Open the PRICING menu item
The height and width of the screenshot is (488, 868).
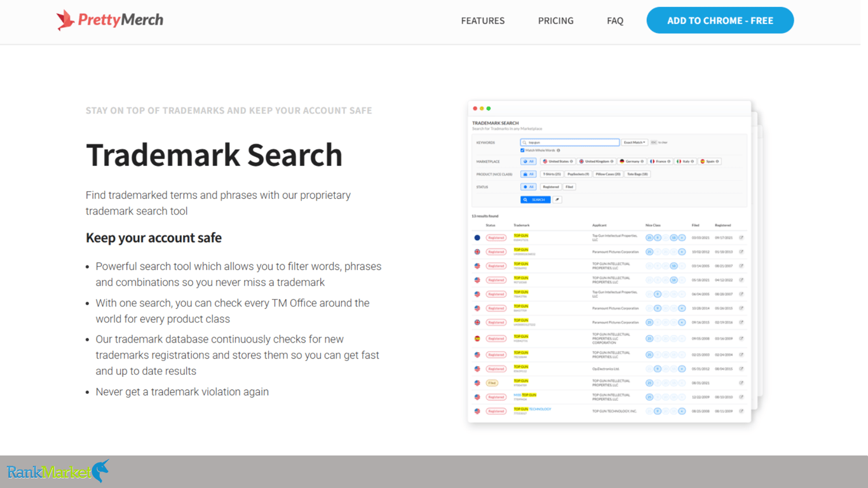(x=556, y=21)
